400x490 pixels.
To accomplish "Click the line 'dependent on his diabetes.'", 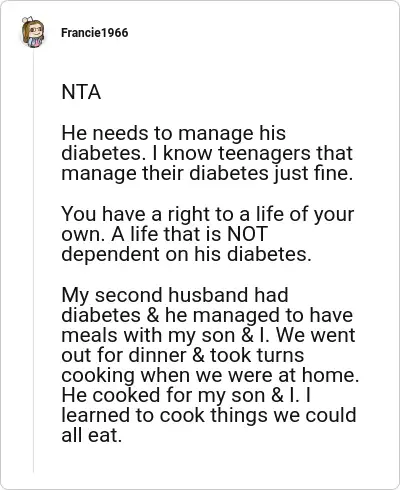I will (186, 254).
